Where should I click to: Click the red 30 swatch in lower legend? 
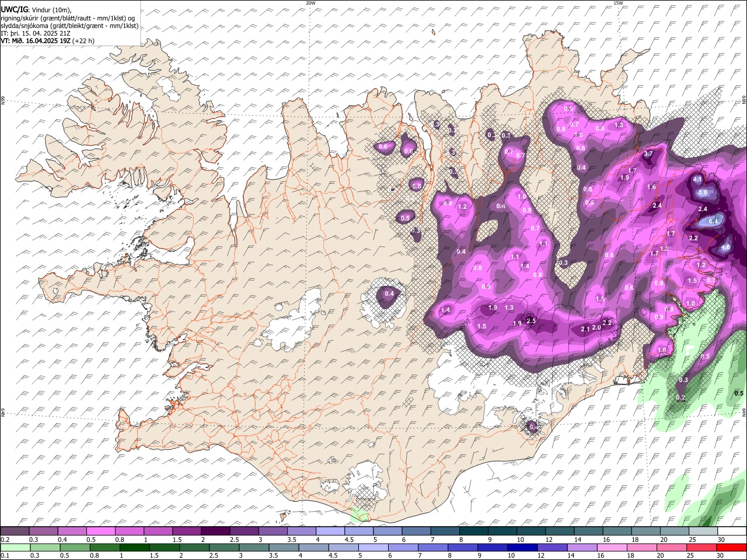click(x=732, y=548)
